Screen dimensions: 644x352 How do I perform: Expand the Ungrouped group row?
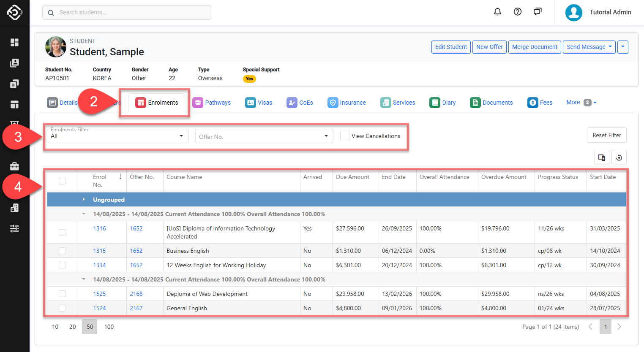click(x=84, y=200)
